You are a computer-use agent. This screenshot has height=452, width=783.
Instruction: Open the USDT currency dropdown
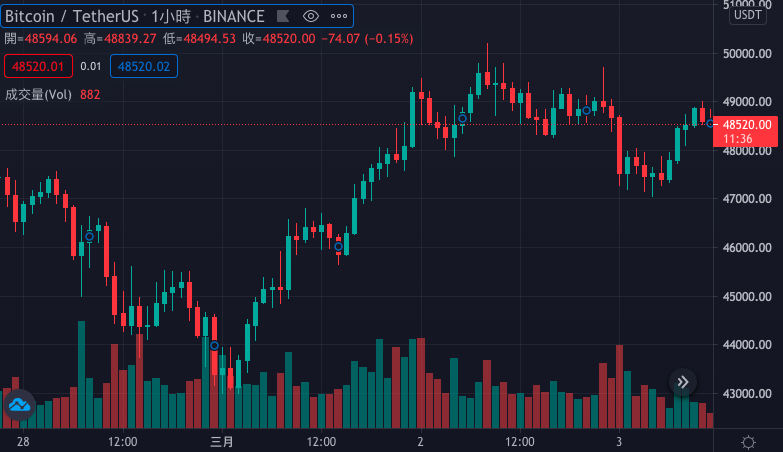tap(748, 14)
